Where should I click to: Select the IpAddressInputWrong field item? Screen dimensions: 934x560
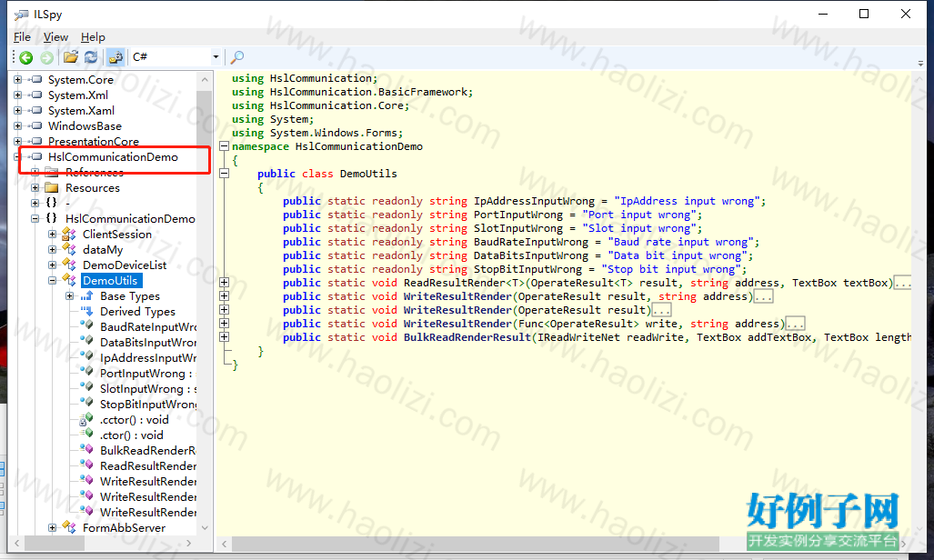pos(147,358)
